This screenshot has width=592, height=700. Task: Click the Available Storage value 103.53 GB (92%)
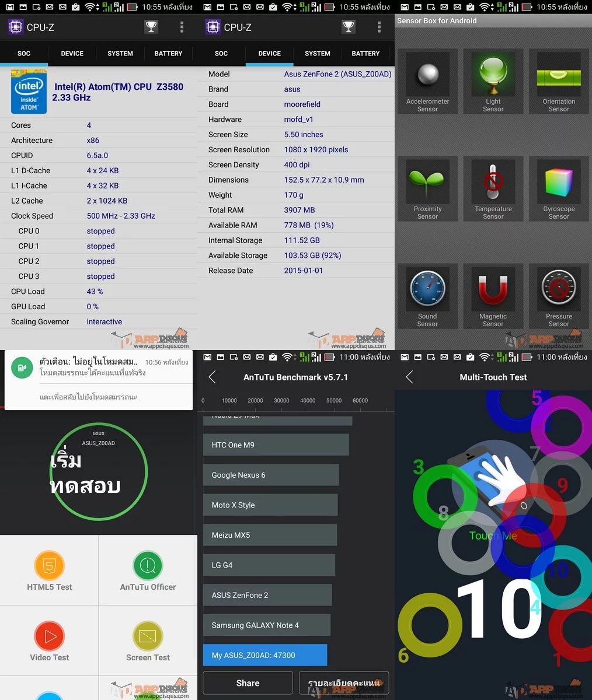pos(312,256)
